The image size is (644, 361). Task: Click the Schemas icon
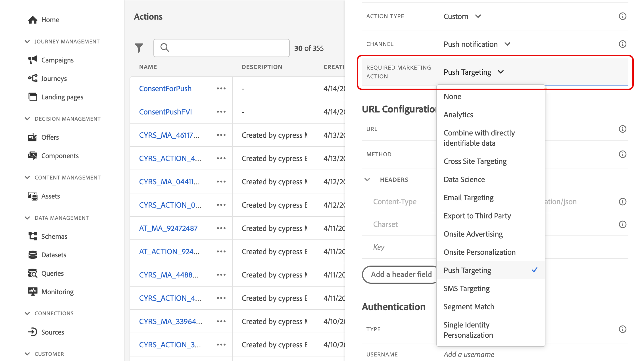pyautogui.click(x=33, y=236)
